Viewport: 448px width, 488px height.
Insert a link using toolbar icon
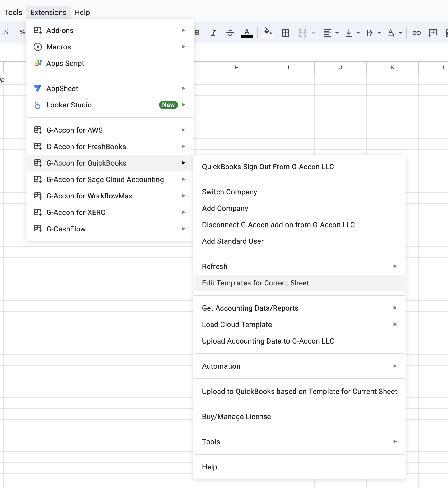tap(416, 33)
